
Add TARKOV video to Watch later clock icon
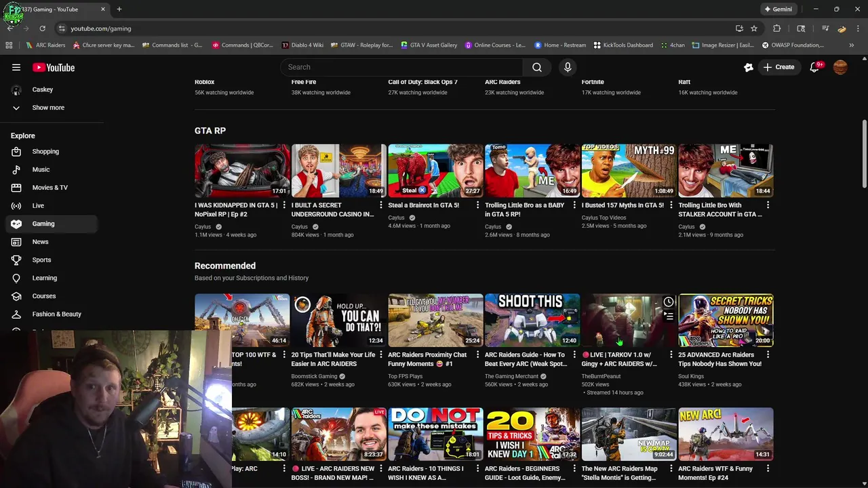coord(669,302)
